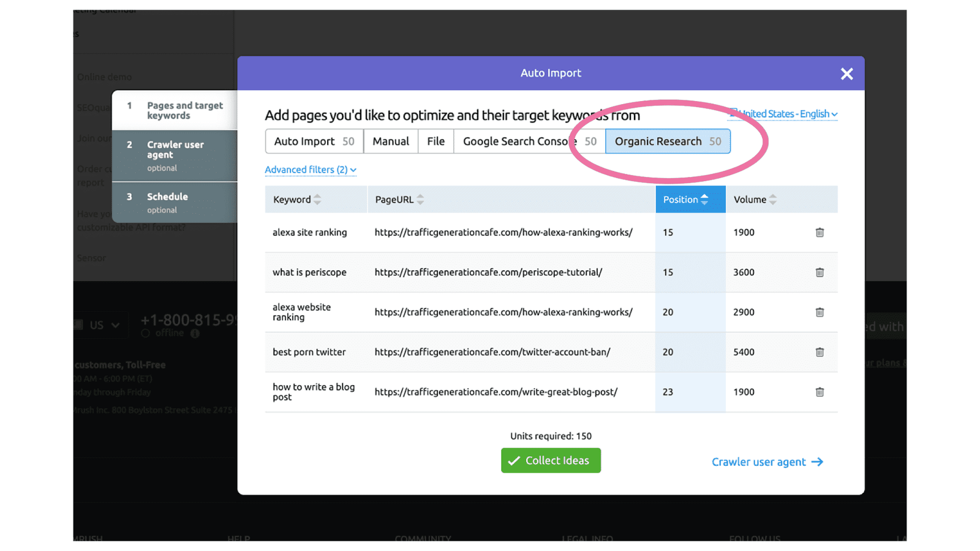Expand the Advanced filters section
Viewport: 980px width, 551px height.
point(311,170)
